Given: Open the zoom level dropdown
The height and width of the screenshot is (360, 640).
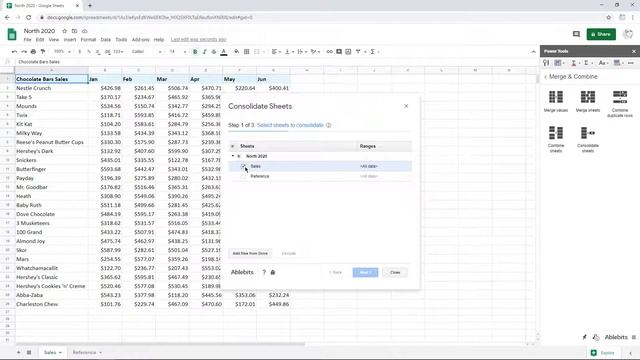Looking at the screenshot, I should [x=62, y=52].
